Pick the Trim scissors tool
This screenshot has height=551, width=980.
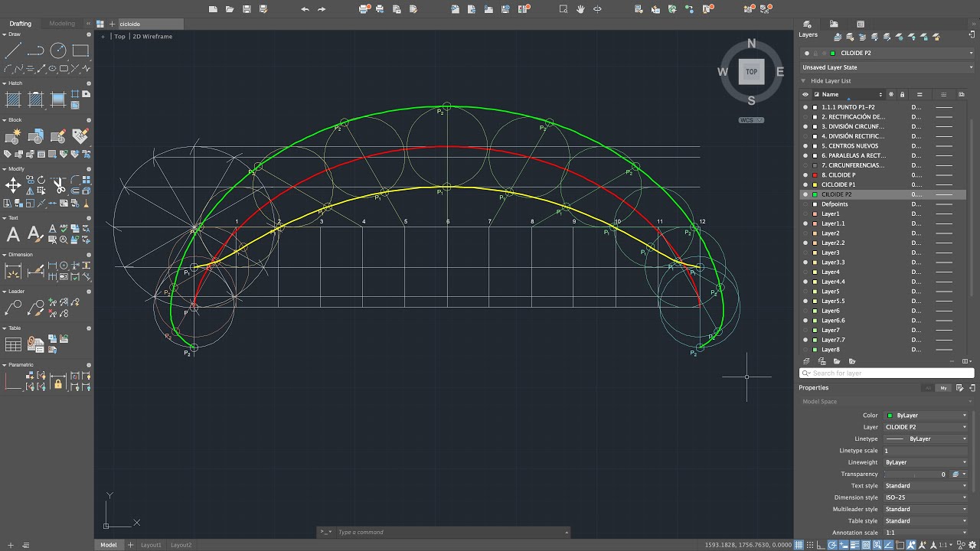(x=58, y=185)
